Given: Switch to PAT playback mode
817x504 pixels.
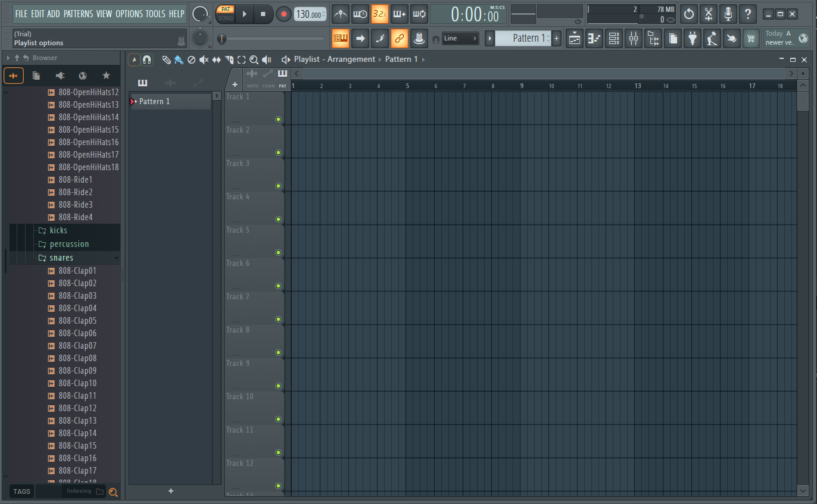Looking at the screenshot, I should [x=226, y=10].
